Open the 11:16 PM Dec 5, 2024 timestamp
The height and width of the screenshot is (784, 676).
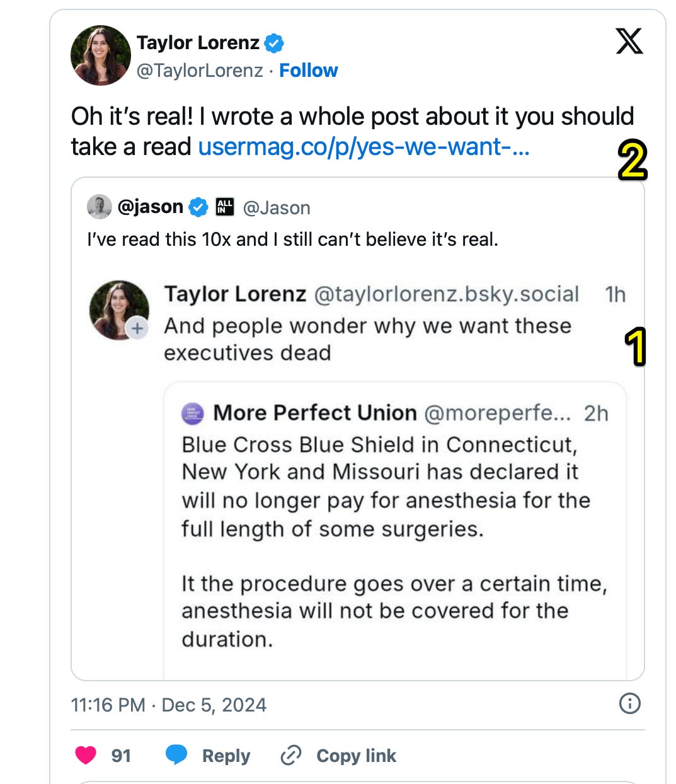(168, 705)
